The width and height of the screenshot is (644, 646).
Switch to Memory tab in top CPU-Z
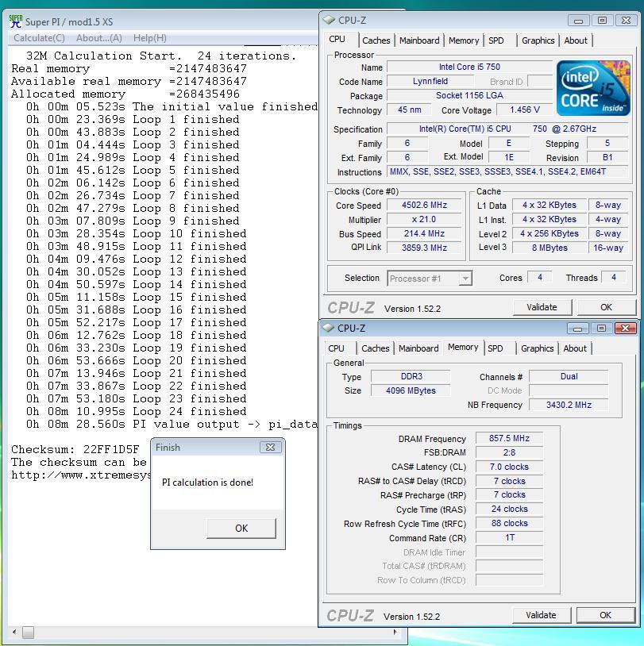click(x=464, y=40)
